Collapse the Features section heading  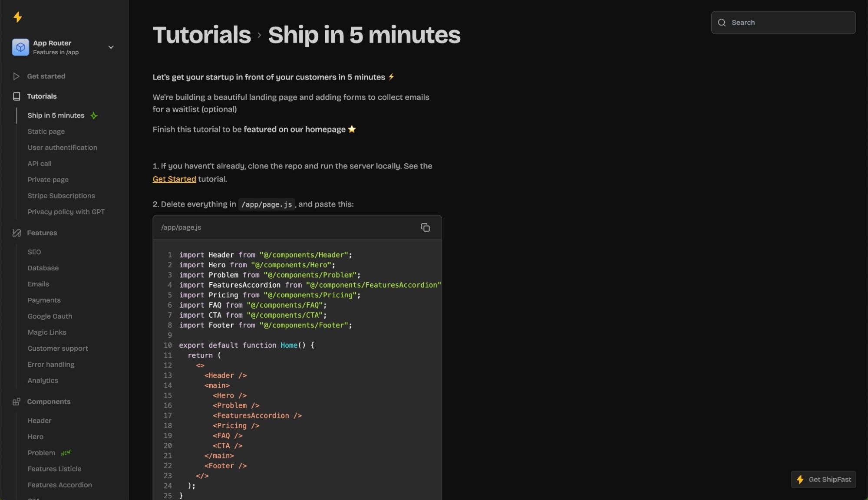[42, 233]
